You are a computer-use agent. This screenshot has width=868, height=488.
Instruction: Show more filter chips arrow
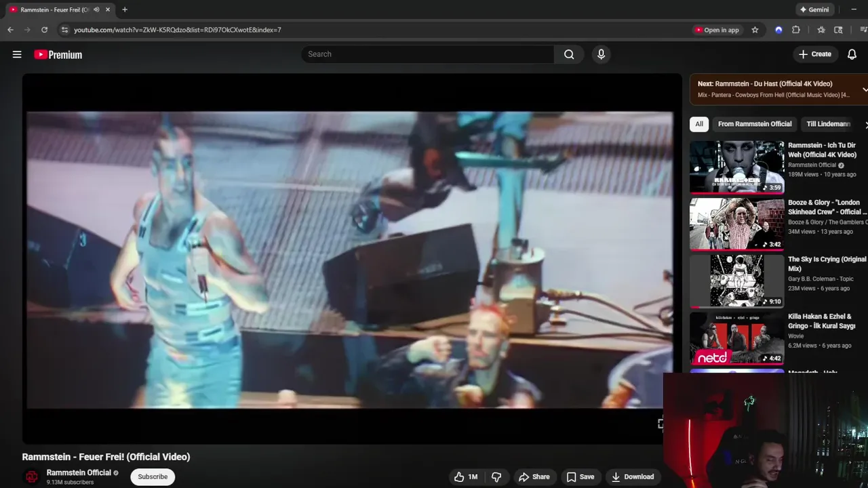(865, 125)
